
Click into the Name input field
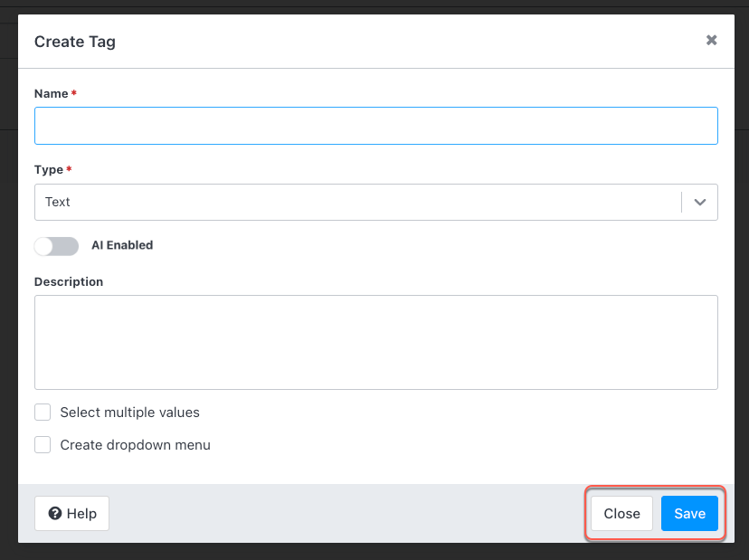click(376, 126)
